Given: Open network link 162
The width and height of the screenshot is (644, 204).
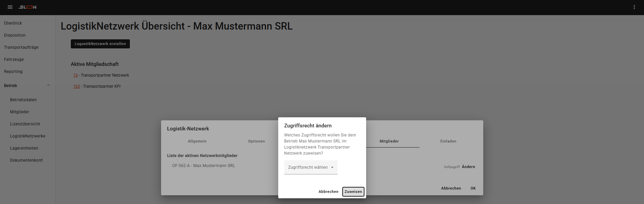Looking at the screenshot, I should point(77,86).
